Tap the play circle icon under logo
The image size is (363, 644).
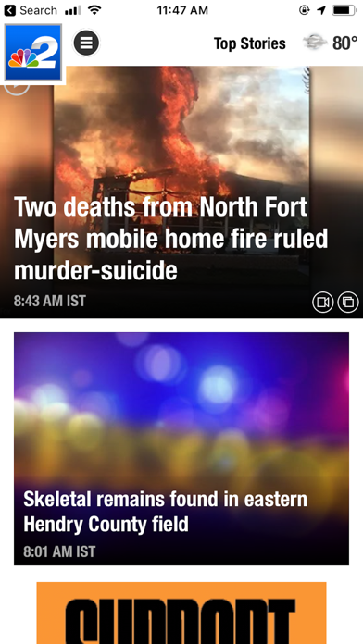click(17, 87)
